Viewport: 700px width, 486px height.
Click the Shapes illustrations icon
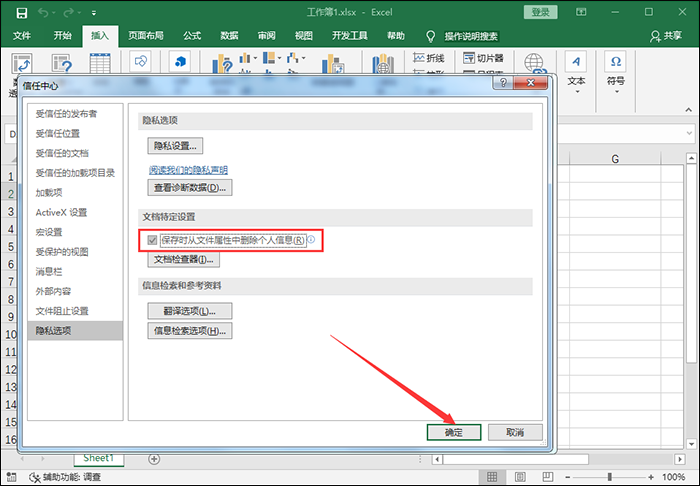pyautogui.click(x=140, y=62)
